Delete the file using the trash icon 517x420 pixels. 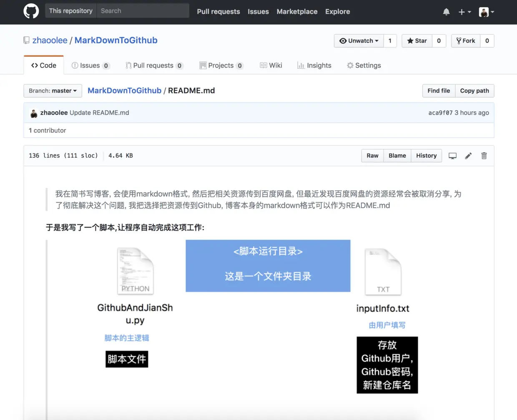484,156
